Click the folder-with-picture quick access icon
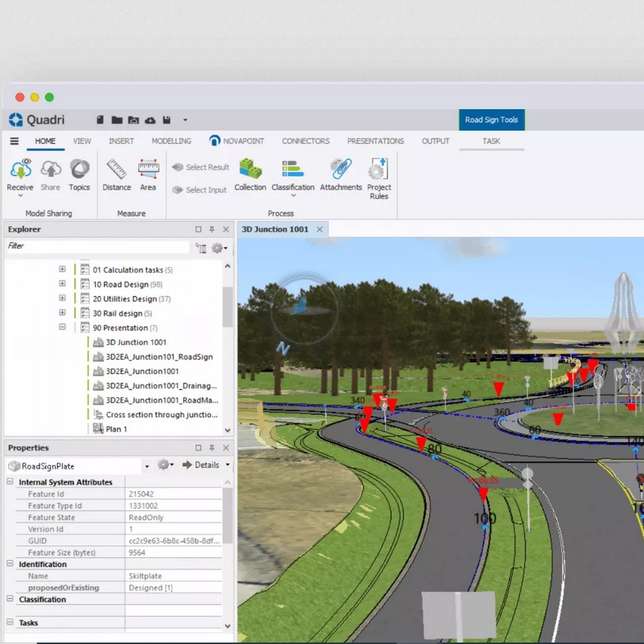The image size is (644, 644). coord(133,120)
